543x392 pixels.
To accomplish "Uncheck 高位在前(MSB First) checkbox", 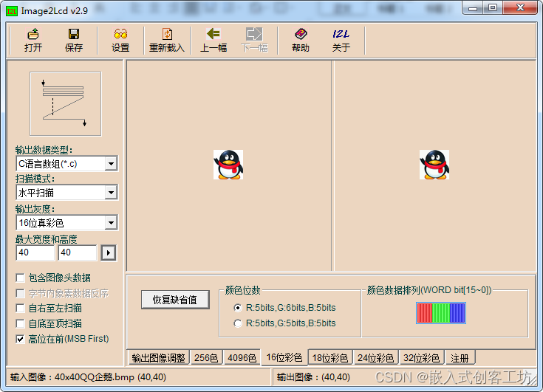I will click(x=20, y=339).
